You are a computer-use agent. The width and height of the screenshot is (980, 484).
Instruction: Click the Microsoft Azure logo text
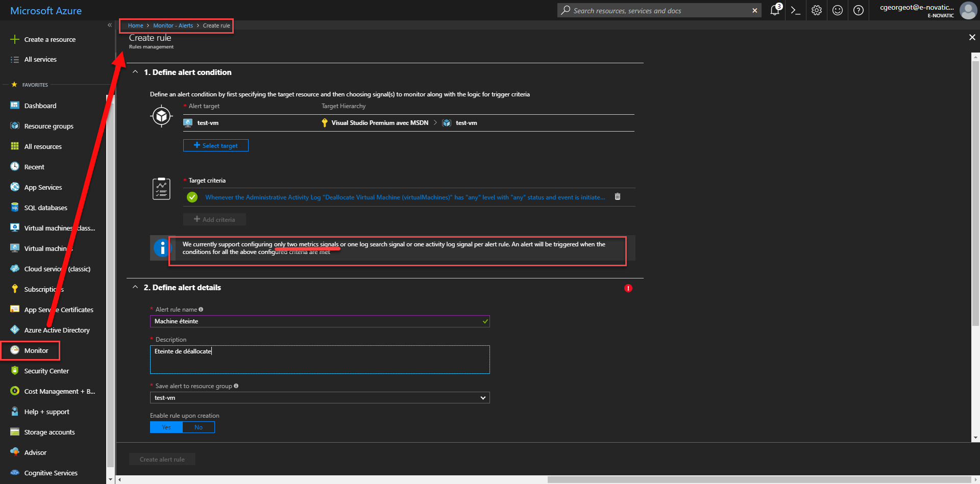[x=46, y=11]
